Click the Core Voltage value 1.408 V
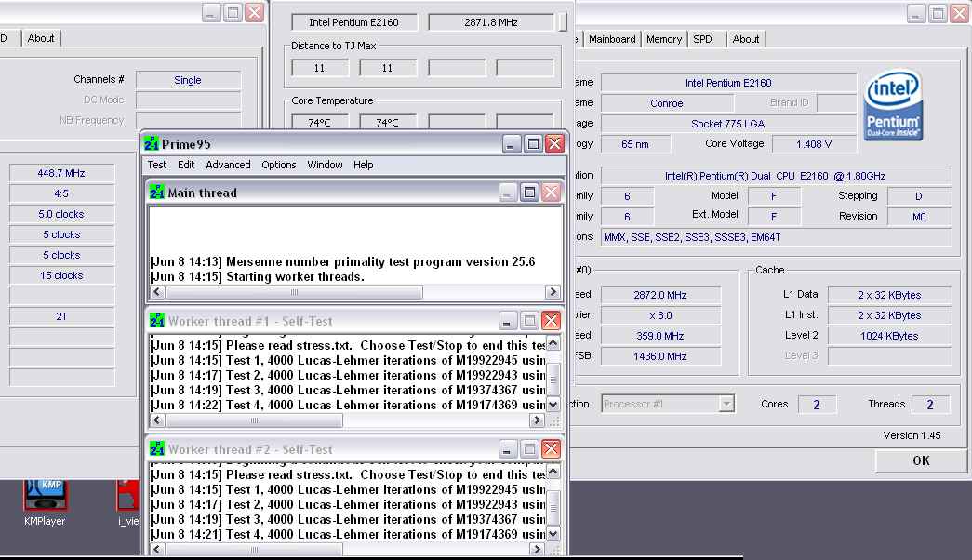This screenshot has height=560, width=972. [814, 144]
